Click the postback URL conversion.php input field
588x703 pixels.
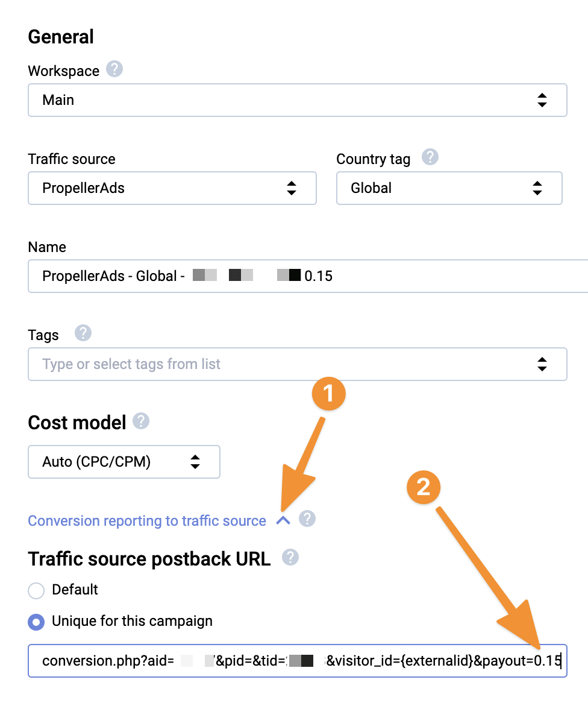[x=298, y=661]
